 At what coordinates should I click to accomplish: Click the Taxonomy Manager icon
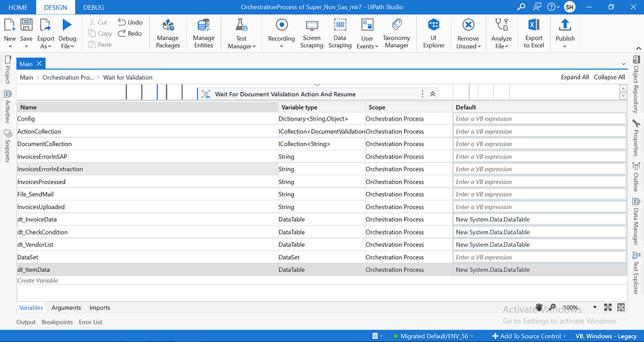tap(396, 33)
